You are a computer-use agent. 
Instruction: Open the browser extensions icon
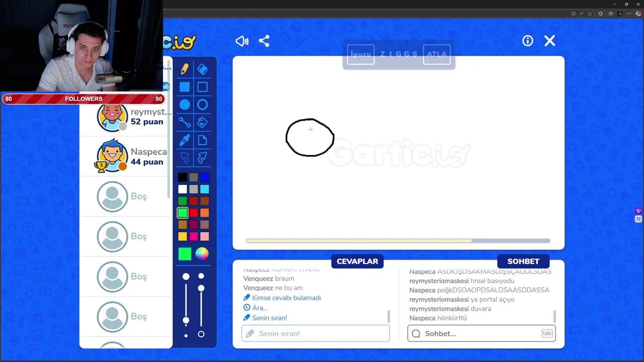coord(601,14)
